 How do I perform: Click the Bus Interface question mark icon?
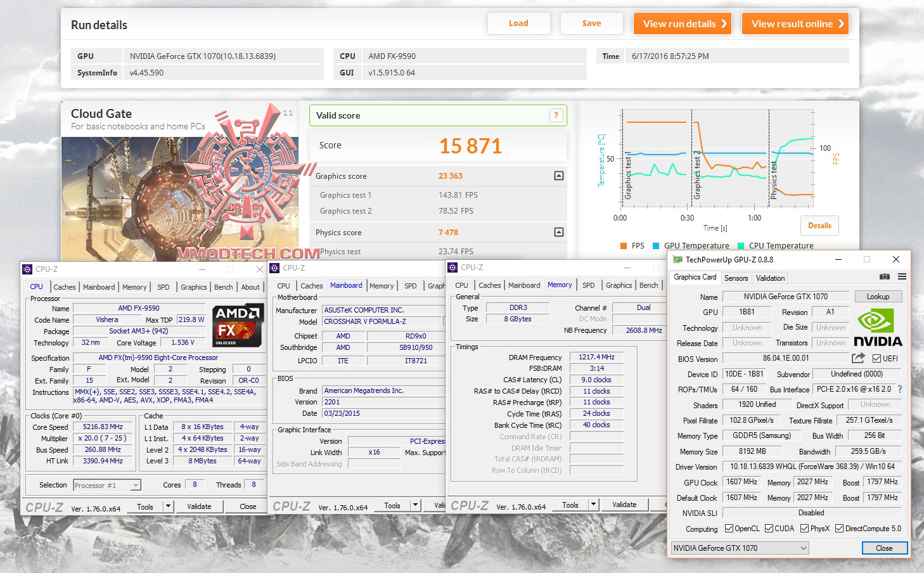coord(900,389)
